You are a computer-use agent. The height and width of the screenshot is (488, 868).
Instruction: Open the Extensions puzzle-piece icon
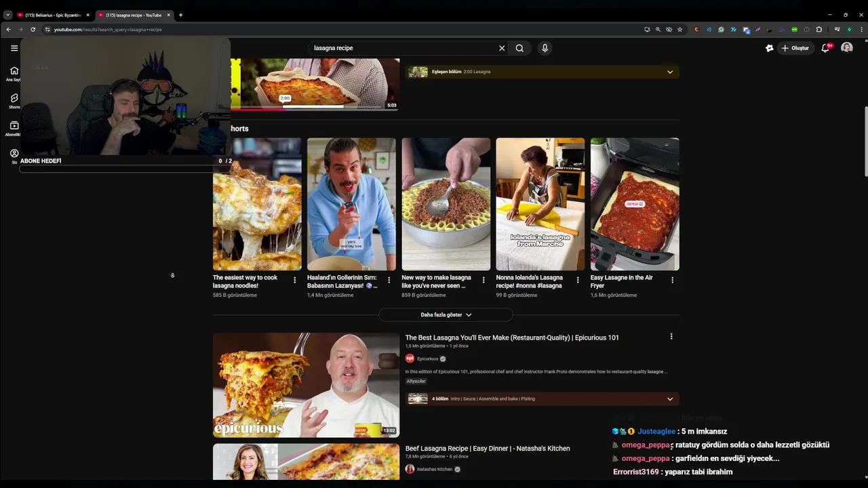(x=819, y=29)
